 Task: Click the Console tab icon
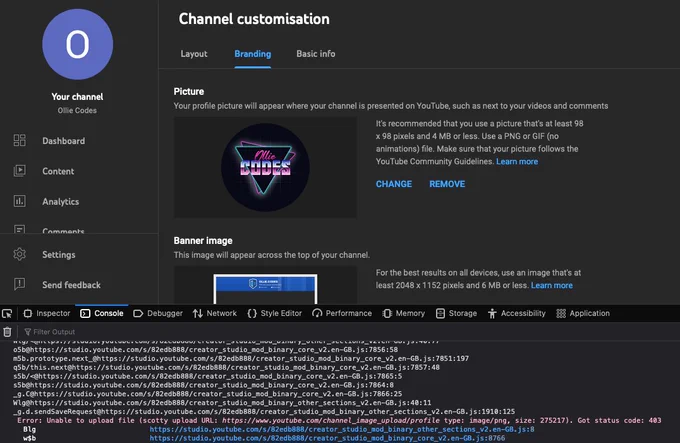click(x=85, y=313)
